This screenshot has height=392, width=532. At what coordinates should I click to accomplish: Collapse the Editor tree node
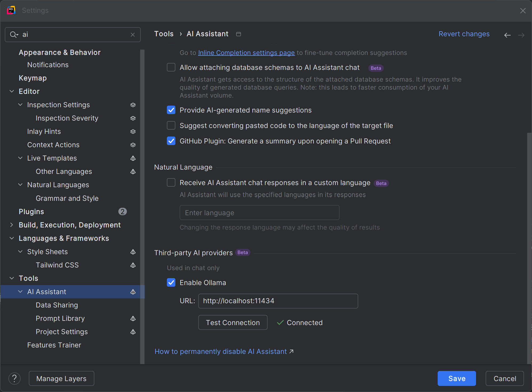(x=12, y=91)
